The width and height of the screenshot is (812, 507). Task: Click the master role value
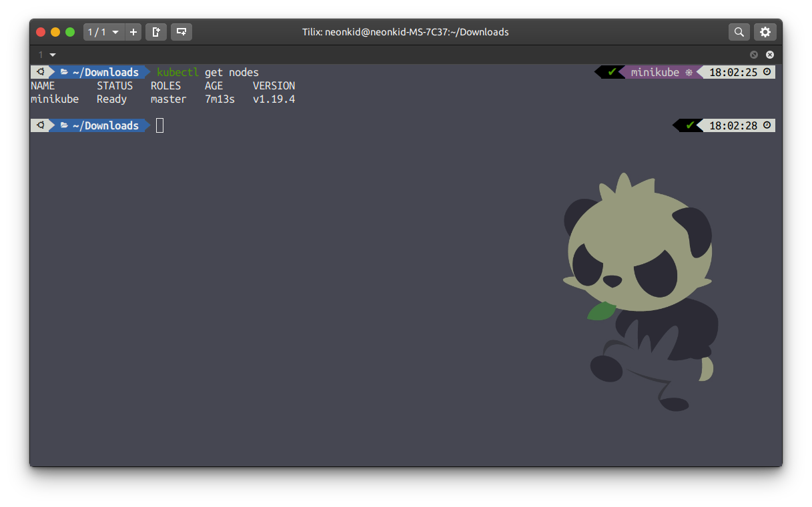tap(168, 99)
